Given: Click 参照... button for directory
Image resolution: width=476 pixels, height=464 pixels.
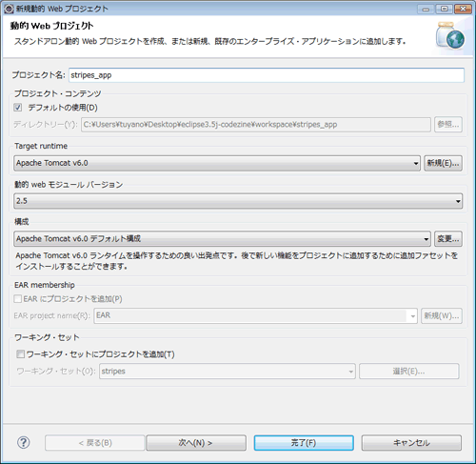Looking at the screenshot, I should pos(448,124).
